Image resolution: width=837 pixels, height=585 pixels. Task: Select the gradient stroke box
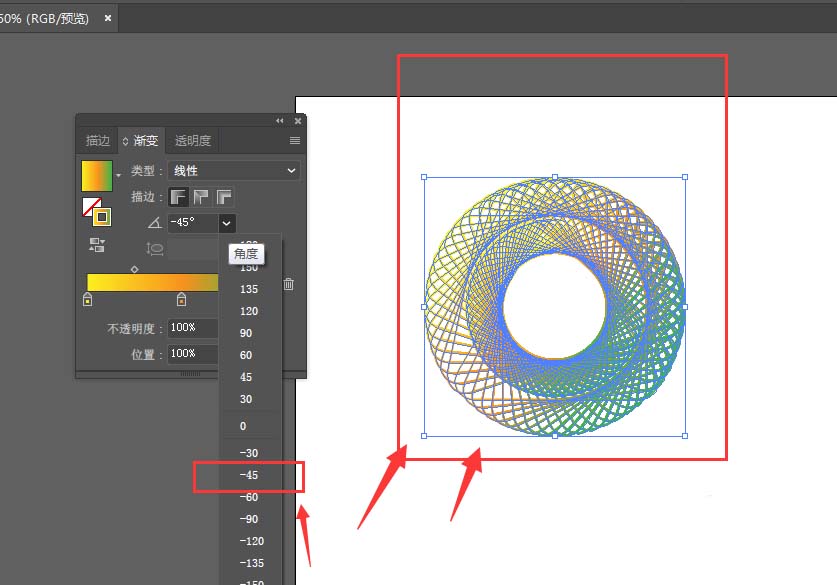click(x=102, y=217)
